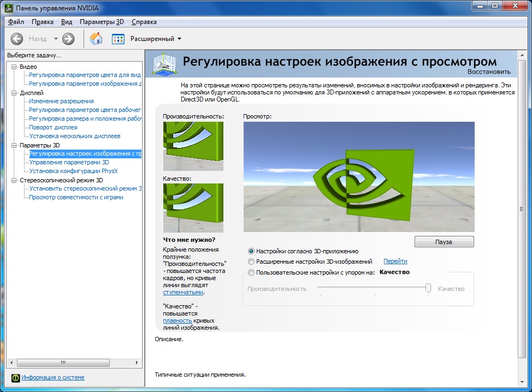The height and width of the screenshot is (392, 532).
Task: Open Изменение разрешения
Action: pos(61,101)
